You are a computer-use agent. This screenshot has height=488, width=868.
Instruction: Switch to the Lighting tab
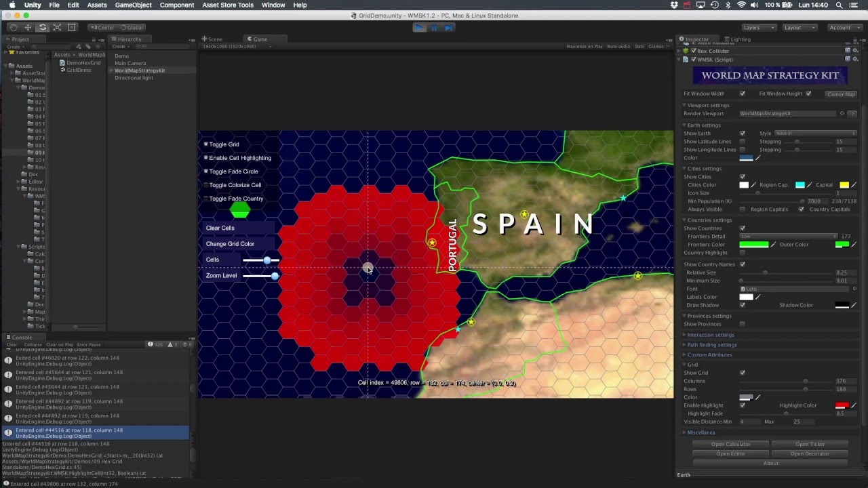coord(738,39)
